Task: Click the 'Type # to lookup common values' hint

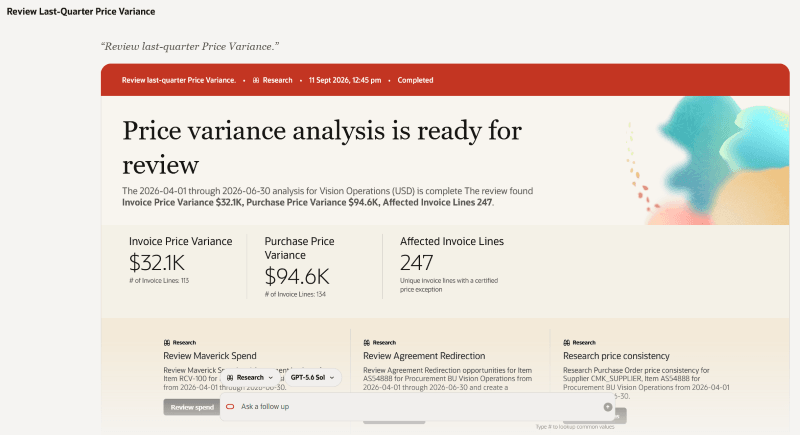Action: tap(575, 427)
